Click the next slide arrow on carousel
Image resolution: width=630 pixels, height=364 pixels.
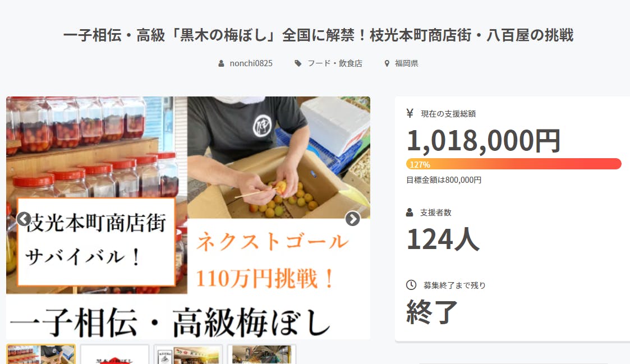tap(353, 219)
